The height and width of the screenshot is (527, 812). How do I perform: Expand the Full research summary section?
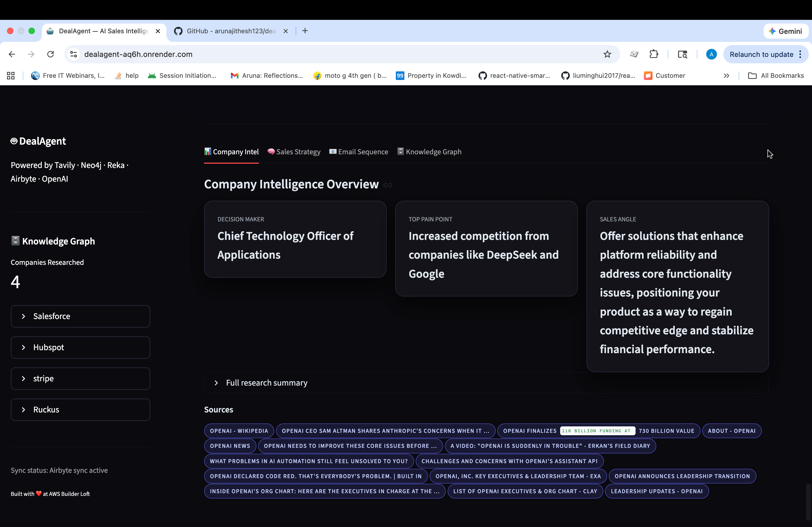tap(266, 383)
